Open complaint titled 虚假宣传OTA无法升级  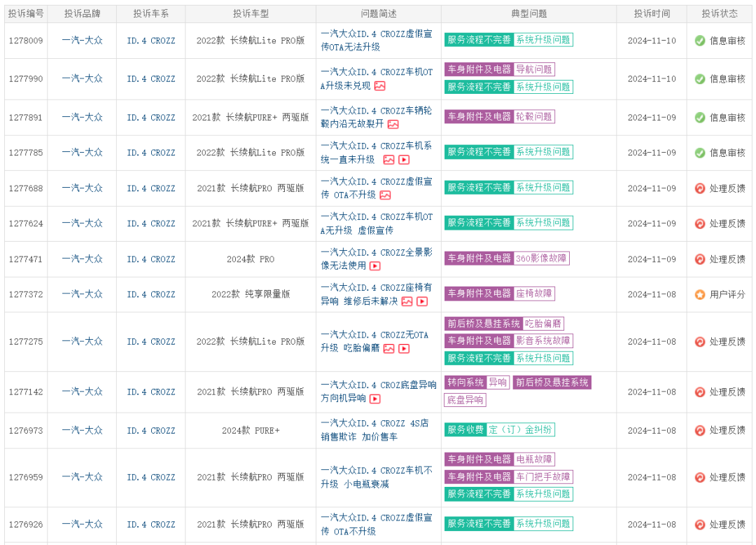(377, 41)
